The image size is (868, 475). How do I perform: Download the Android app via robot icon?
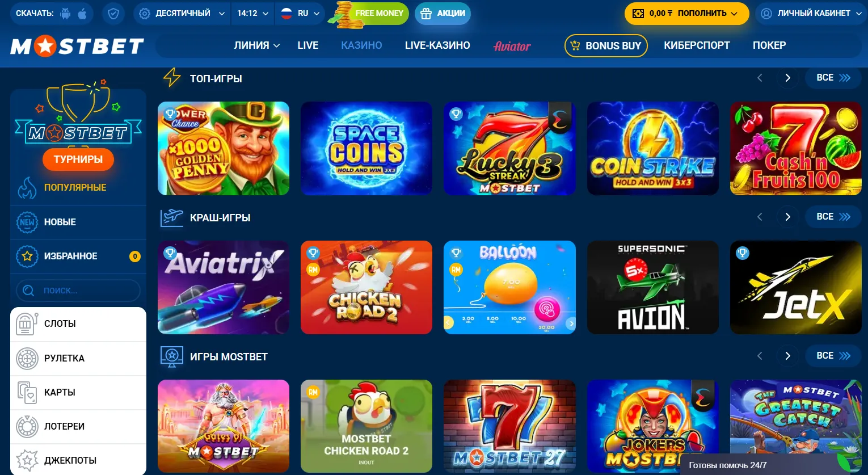65,13
